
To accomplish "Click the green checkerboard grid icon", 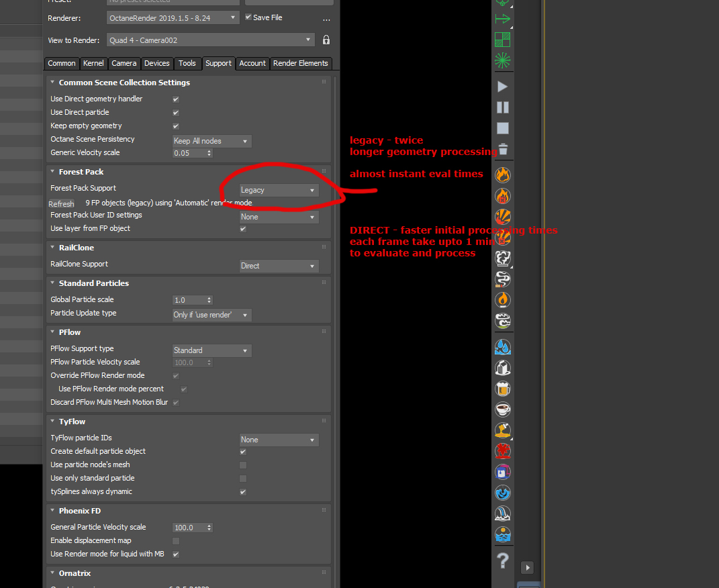I will click(503, 40).
